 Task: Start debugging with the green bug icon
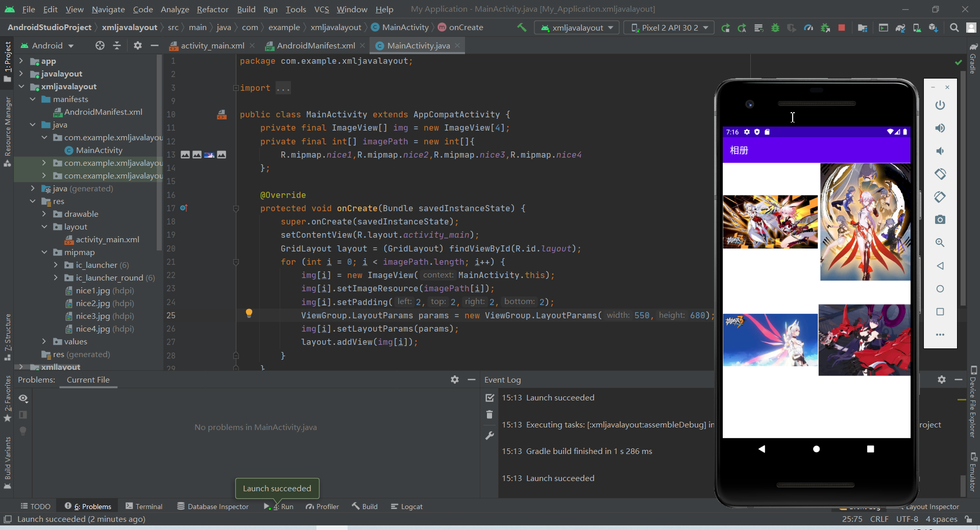pyautogui.click(x=775, y=27)
